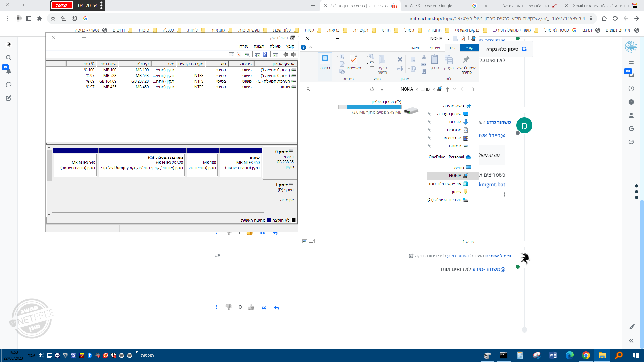This screenshot has height=362, width=644.
Task: Click the File Explorer help question mark icon
Action: coord(303,47)
